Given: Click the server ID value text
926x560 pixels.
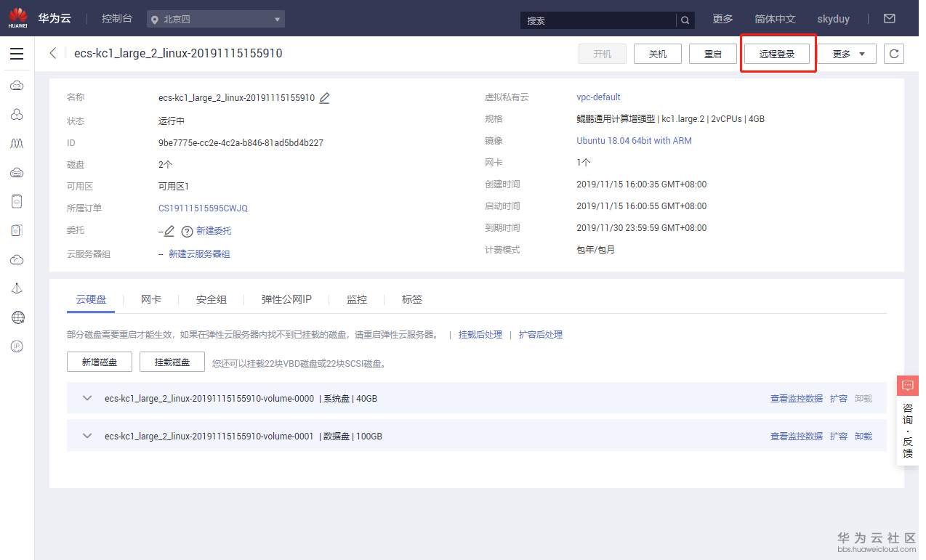Looking at the screenshot, I should [x=241, y=143].
